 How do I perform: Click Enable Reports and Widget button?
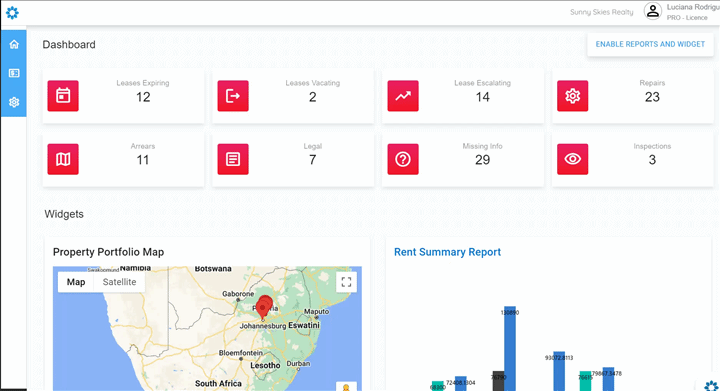click(650, 44)
